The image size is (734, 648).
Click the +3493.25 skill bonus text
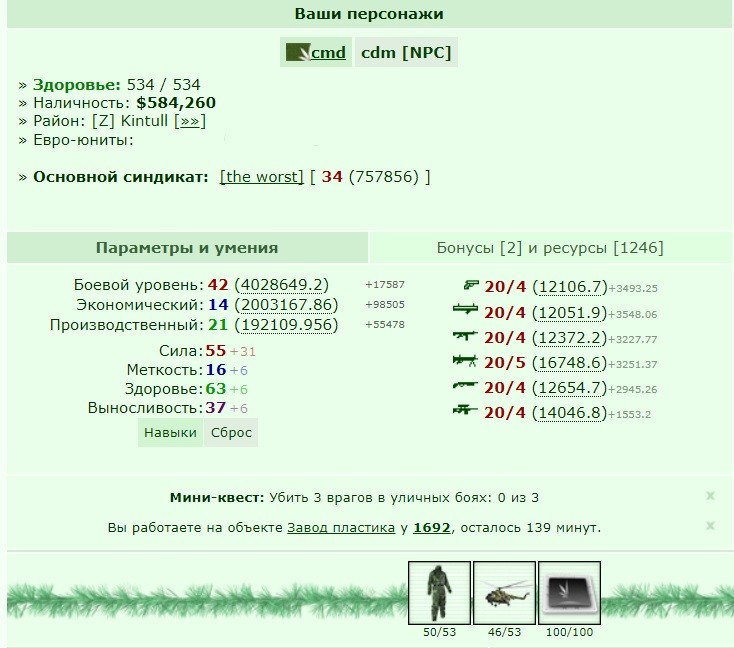(x=632, y=288)
